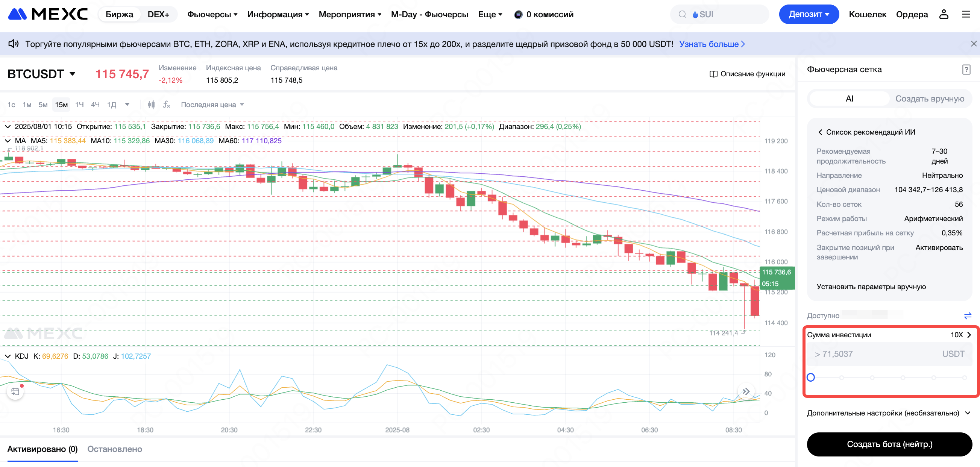Select the 4Ч timeframe
This screenshot has height=467, width=980.
(x=95, y=105)
